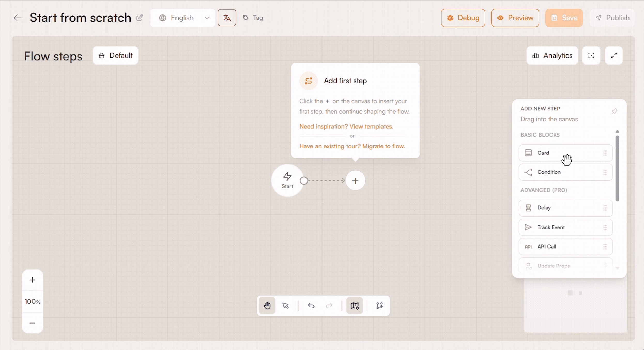
Task: Open the translation settings icon button
Action: pos(227,18)
